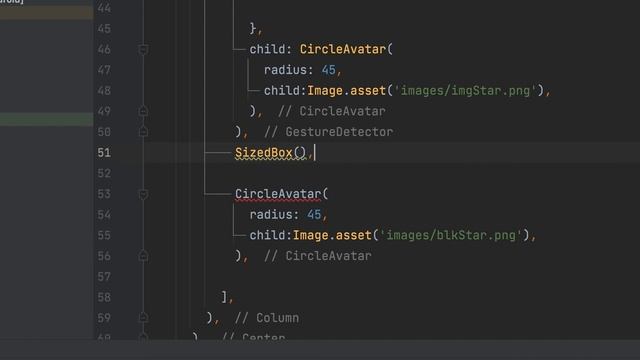640x360 pixels.
Task: Toggle the fold marker at line 50
Action: tap(143, 131)
